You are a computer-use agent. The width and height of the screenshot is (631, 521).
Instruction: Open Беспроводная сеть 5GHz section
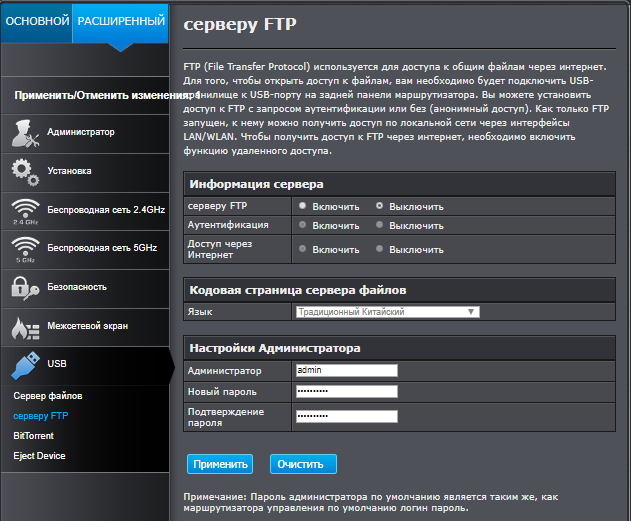click(85, 249)
